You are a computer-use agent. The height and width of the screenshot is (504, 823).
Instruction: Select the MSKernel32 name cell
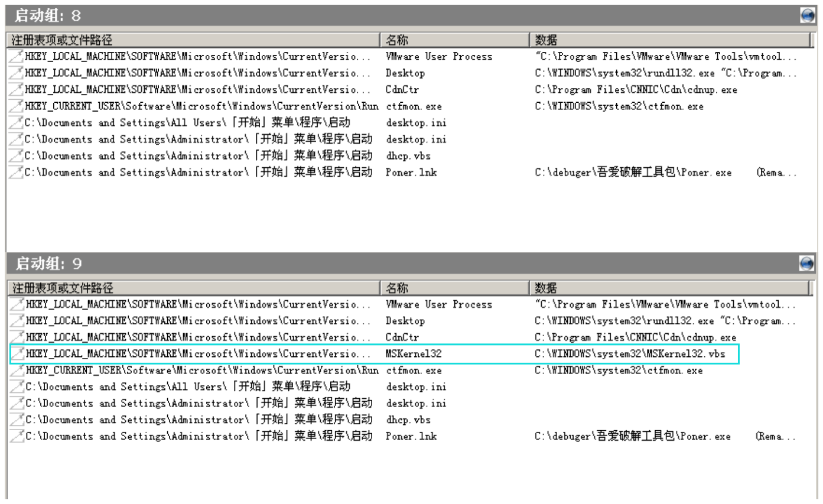click(x=414, y=354)
